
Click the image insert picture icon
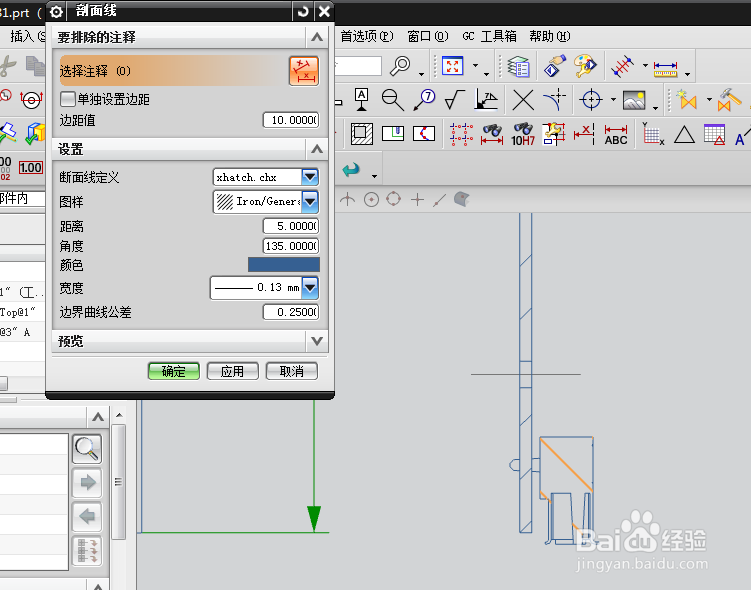tap(634, 100)
